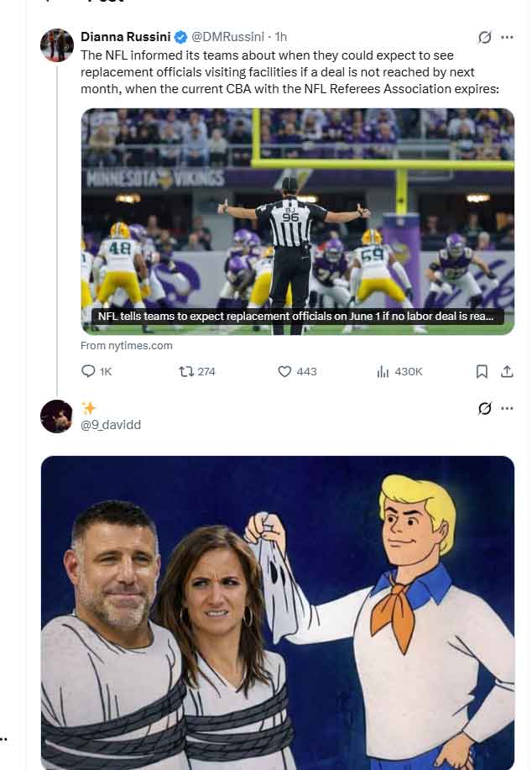Bookmark Dianna Russini's post
532x770 pixels.
tap(481, 371)
